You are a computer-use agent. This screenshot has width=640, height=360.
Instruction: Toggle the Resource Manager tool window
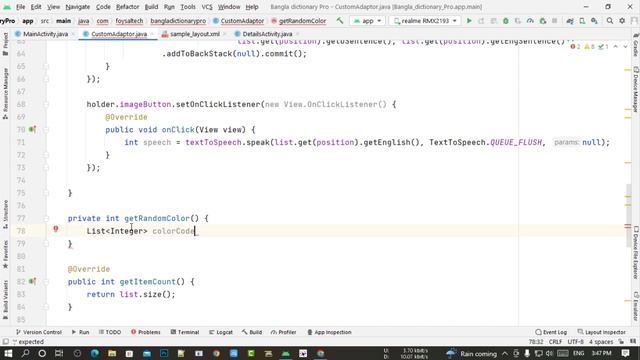coord(5,93)
